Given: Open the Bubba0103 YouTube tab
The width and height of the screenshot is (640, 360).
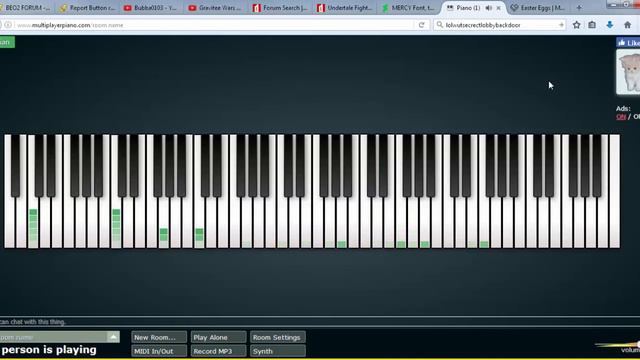Looking at the screenshot, I should click(151, 7).
